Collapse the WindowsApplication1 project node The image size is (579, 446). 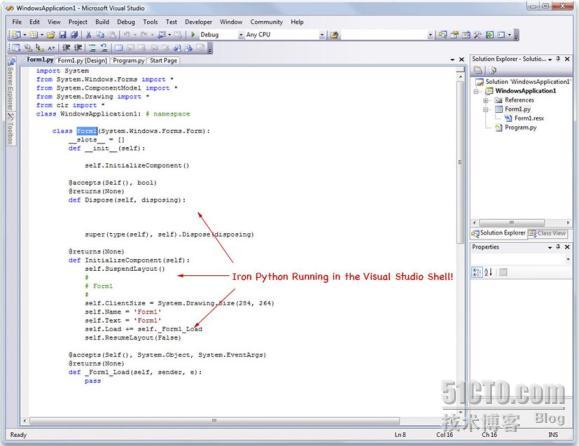[x=476, y=91]
